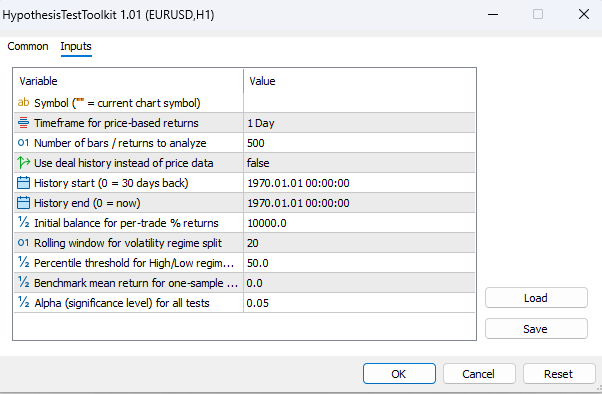The image size is (602, 394).
Task: Select 'Timeframe for price-based returns' label
Action: [116, 123]
